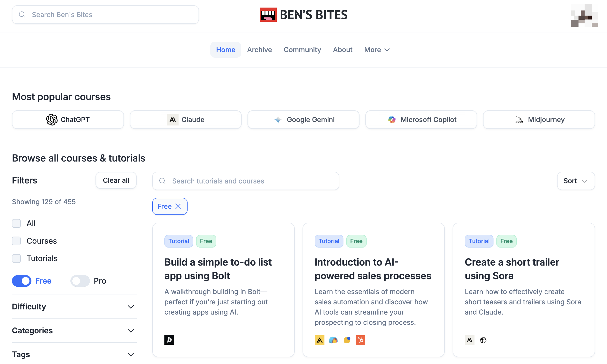This screenshot has width=607, height=364.
Task: Open the Midjourney course text label
Action: point(546,120)
